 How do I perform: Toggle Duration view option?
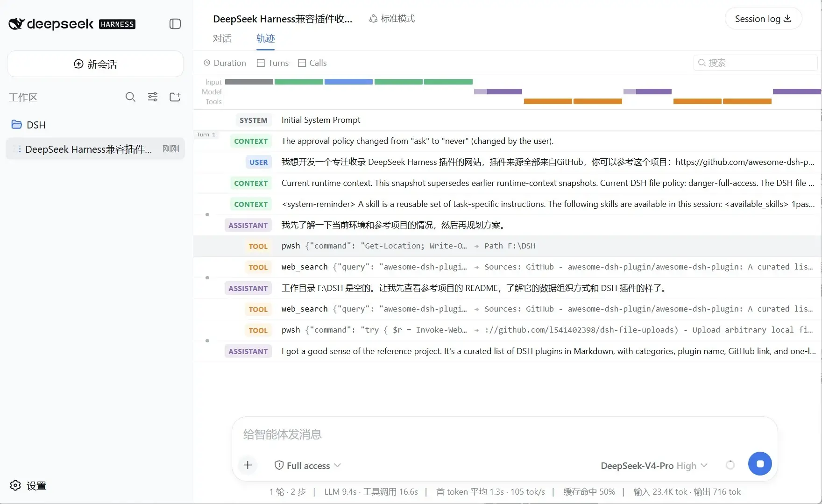point(225,63)
